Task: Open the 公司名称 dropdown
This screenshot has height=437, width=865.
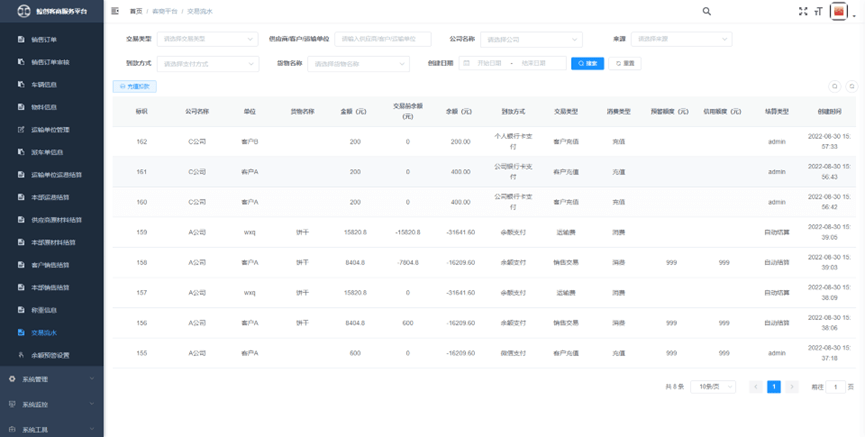Action: click(531, 39)
